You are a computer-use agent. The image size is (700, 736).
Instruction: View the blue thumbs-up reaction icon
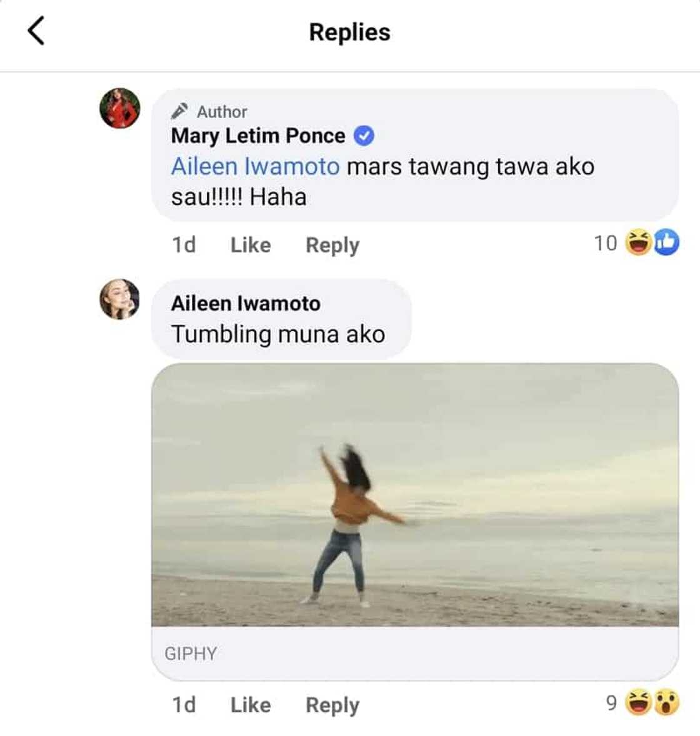[666, 243]
